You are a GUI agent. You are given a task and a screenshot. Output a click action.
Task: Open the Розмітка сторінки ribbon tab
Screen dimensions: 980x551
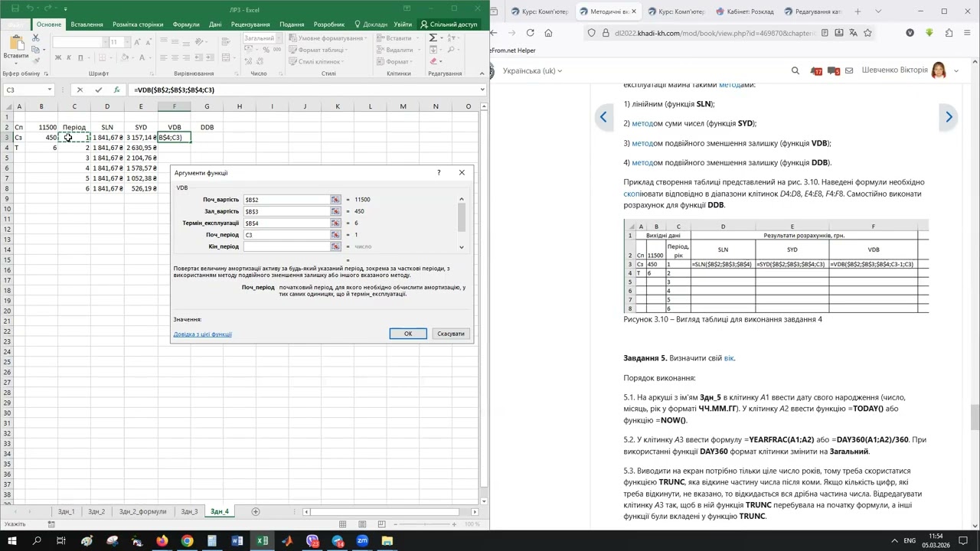139,24
